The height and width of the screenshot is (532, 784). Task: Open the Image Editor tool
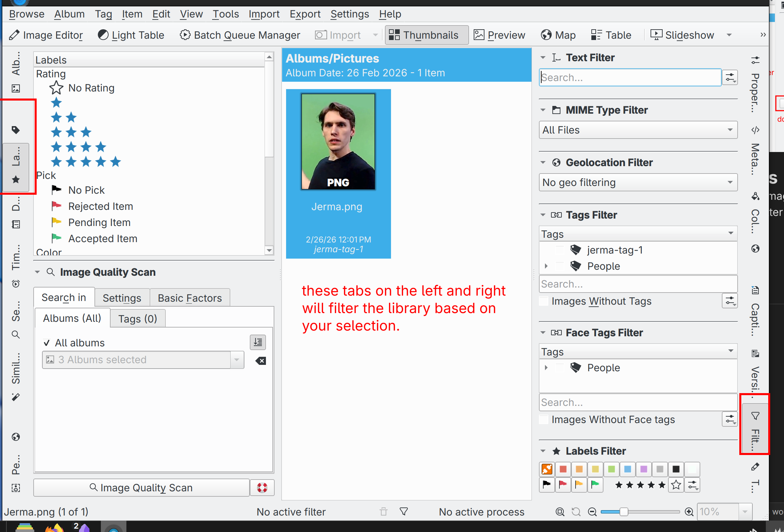[x=46, y=35]
